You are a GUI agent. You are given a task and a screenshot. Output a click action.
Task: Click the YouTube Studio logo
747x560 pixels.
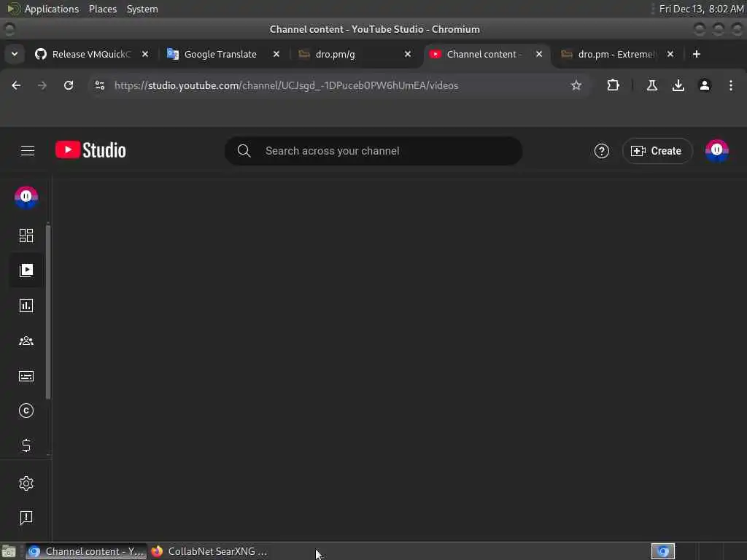point(90,150)
